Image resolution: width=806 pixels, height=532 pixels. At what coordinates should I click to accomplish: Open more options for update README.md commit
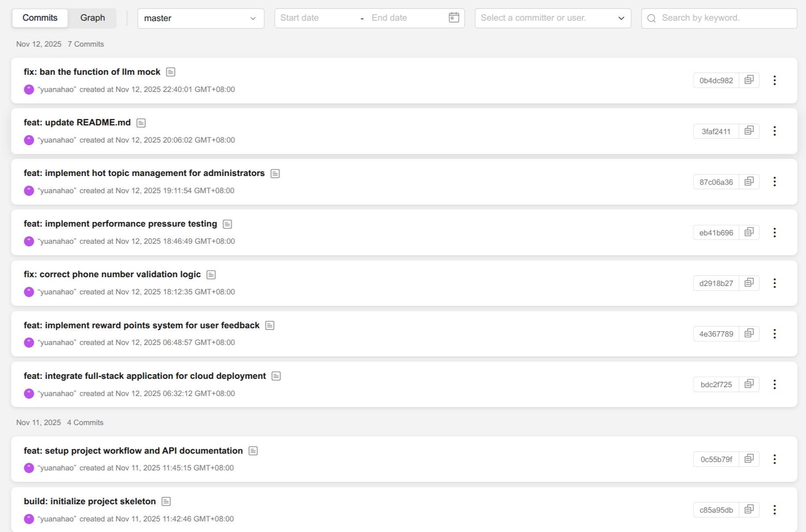774,131
